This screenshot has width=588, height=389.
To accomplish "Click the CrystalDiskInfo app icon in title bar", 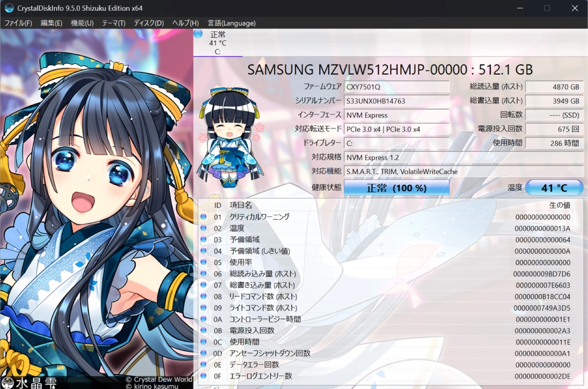I will 9,8.
